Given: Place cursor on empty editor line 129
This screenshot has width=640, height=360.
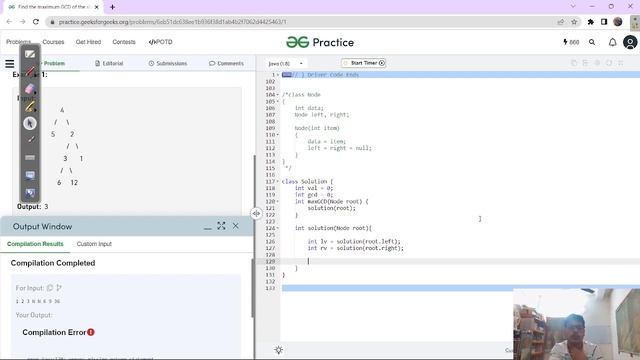Looking at the screenshot, I should [460, 261].
